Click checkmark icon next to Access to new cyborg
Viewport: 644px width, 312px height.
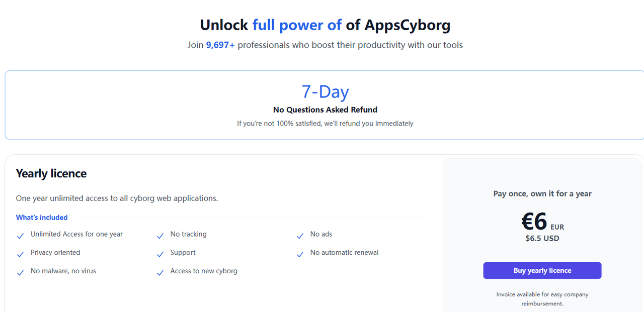(x=160, y=272)
